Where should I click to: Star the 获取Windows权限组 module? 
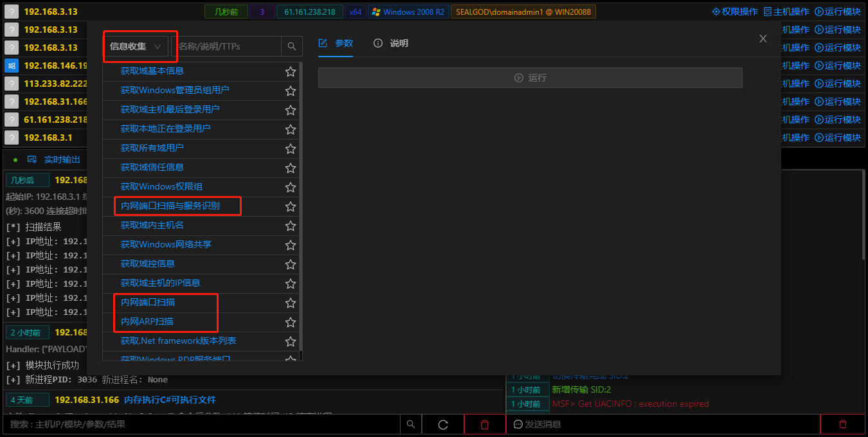pyautogui.click(x=291, y=188)
